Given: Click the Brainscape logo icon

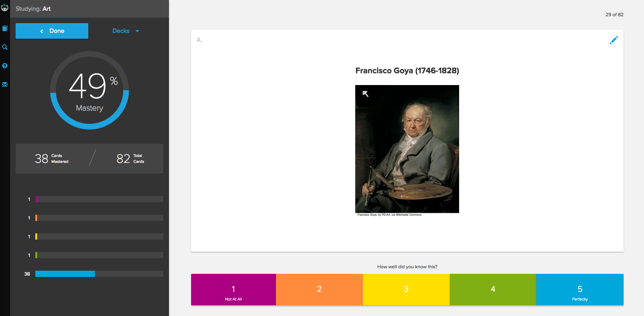Looking at the screenshot, I should 5,7.
